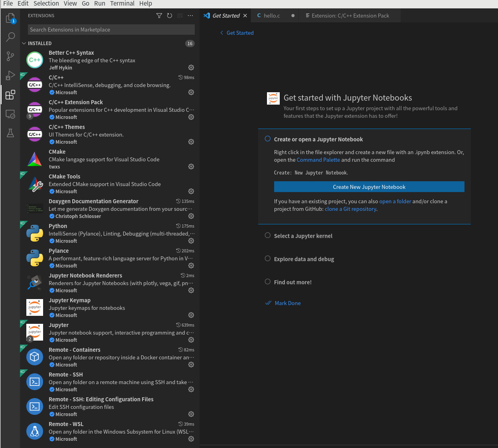Open extensions panel more actions menu
498x448 pixels.
click(x=190, y=16)
